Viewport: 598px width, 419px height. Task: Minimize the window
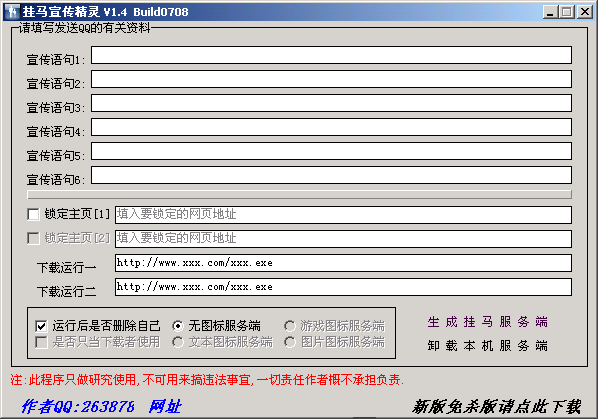[550, 12]
